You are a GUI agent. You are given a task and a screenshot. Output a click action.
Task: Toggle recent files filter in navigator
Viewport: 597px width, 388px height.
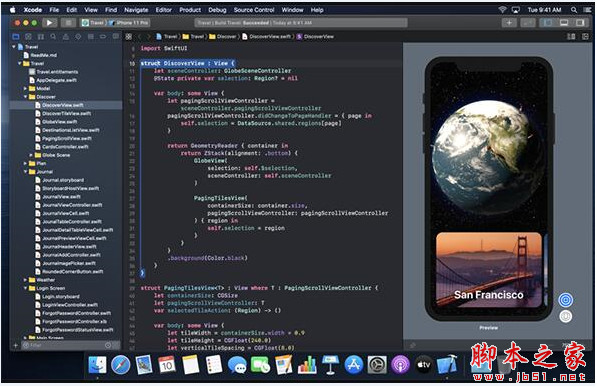tap(108, 345)
